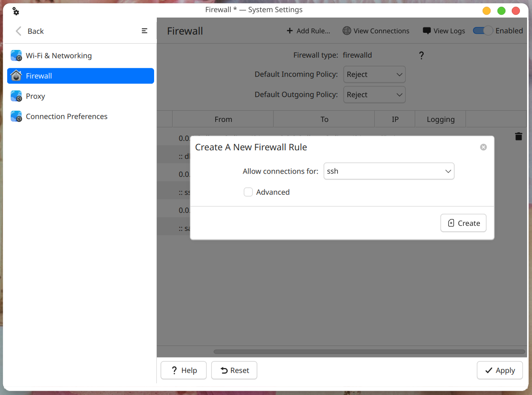The height and width of the screenshot is (395, 532).
Task: Click the globe icon for View Connections
Action: tap(346, 31)
